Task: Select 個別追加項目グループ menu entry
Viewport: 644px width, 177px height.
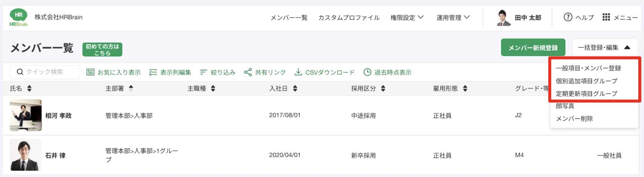Action: point(586,81)
